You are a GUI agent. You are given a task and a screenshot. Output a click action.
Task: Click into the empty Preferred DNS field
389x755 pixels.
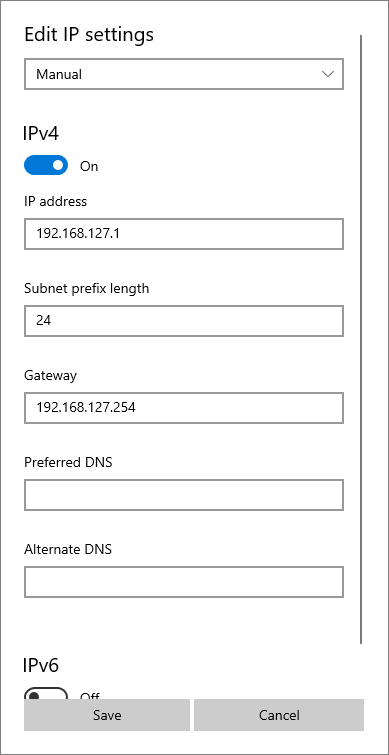(x=183, y=495)
